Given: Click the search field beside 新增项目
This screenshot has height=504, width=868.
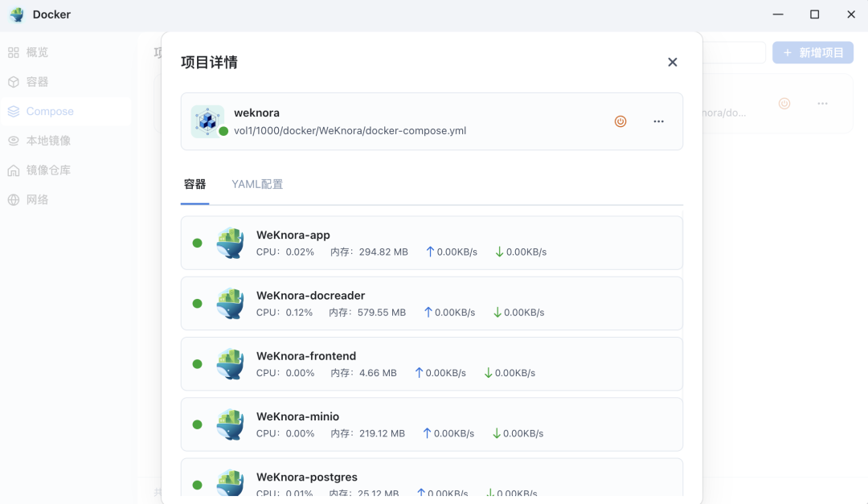Looking at the screenshot, I should [734, 52].
